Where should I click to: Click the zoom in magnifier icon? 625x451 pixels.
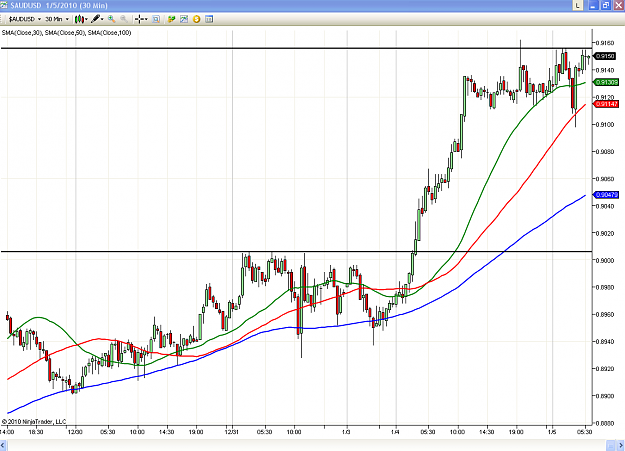point(112,19)
